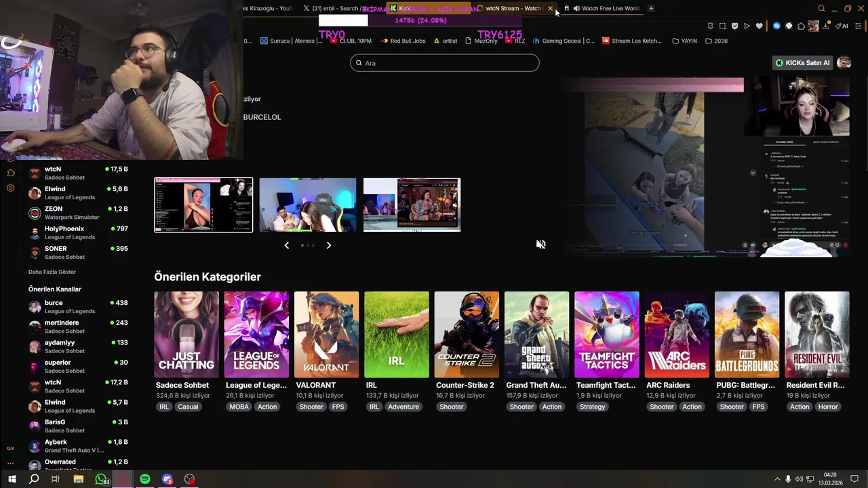Open the Windows Start menu
Screen dimensions: 868x488
point(12,479)
